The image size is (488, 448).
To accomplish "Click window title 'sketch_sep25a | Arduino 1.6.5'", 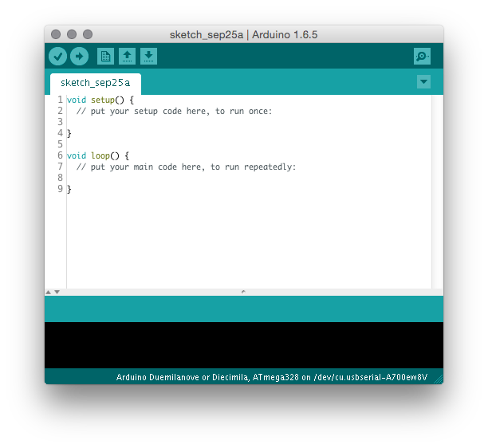I will pyautogui.click(x=244, y=35).
